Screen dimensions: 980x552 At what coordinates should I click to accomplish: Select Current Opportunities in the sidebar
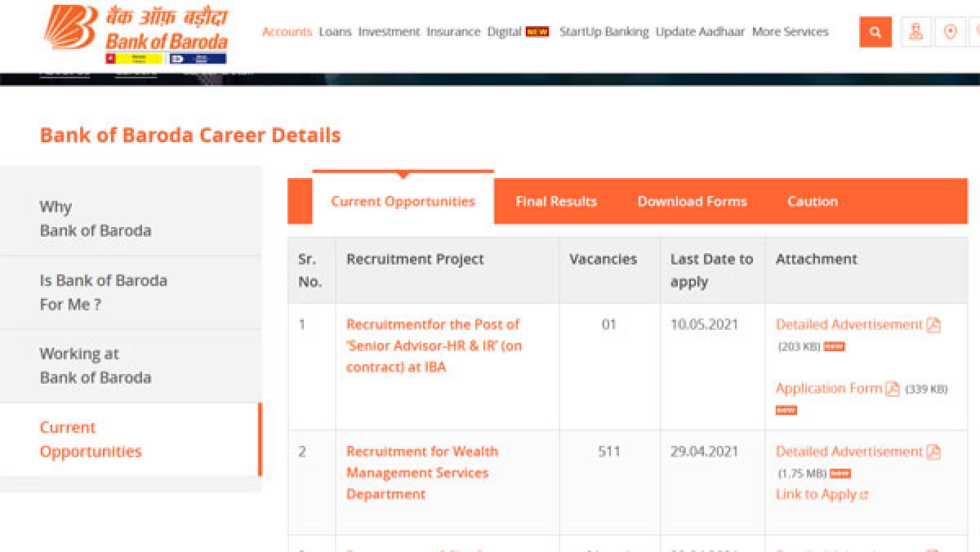point(131,439)
